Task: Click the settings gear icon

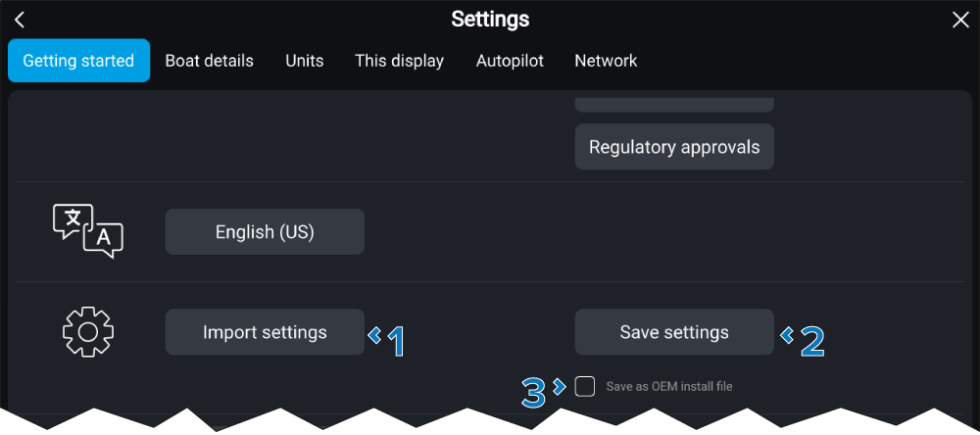Action: pos(88,332)
